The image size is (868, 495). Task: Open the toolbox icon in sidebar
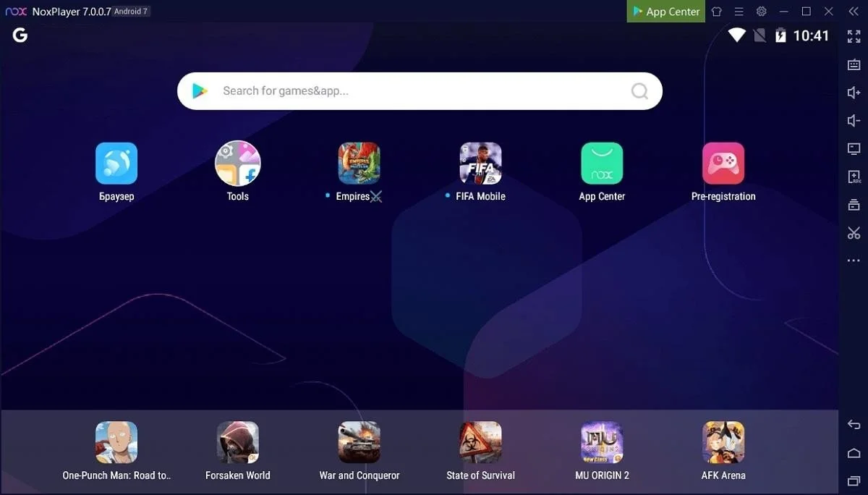(854, 205)
